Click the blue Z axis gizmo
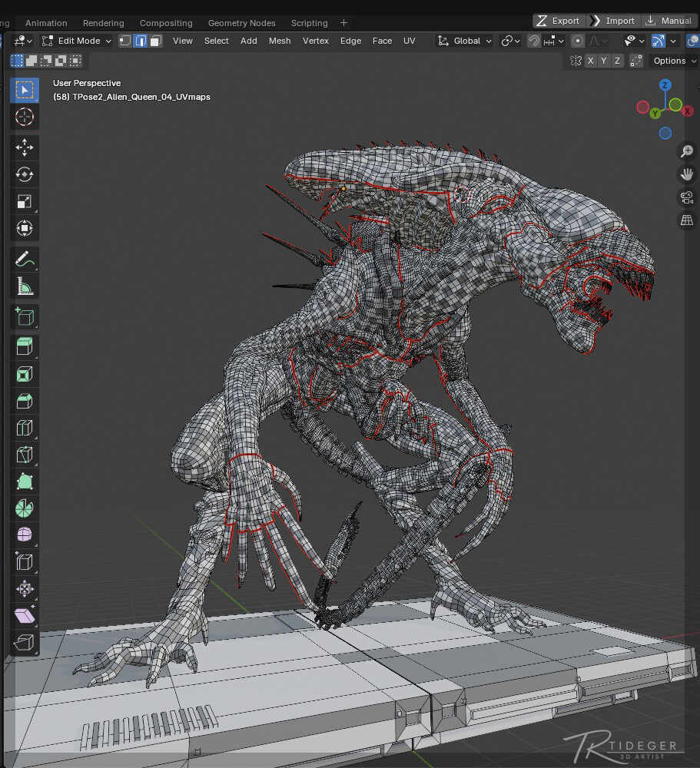The image size is (700, 768). pyautogui.click(x=665, y=85)
